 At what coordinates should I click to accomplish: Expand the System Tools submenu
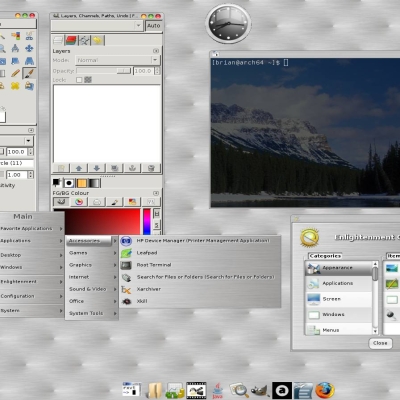tap(92, 313)
